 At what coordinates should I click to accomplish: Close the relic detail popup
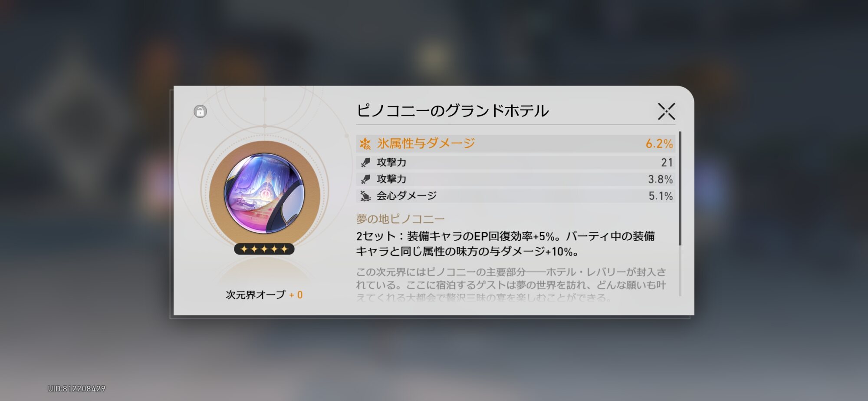pos(666,111)
